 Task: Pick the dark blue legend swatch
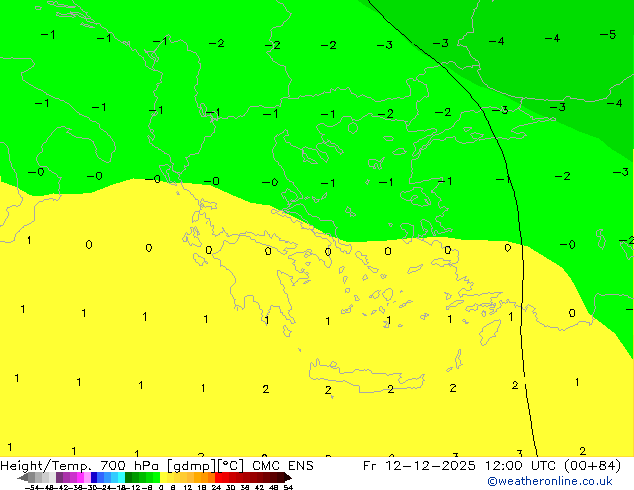coord(94,478)
